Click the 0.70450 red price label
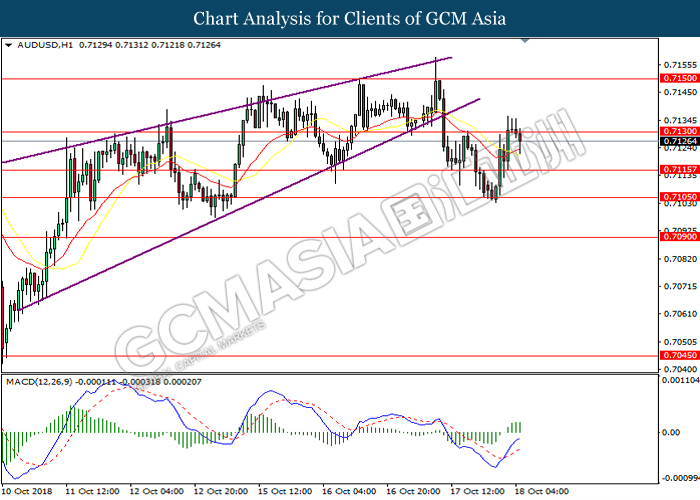The image size is (700, 500). click(x=679, y=355)
